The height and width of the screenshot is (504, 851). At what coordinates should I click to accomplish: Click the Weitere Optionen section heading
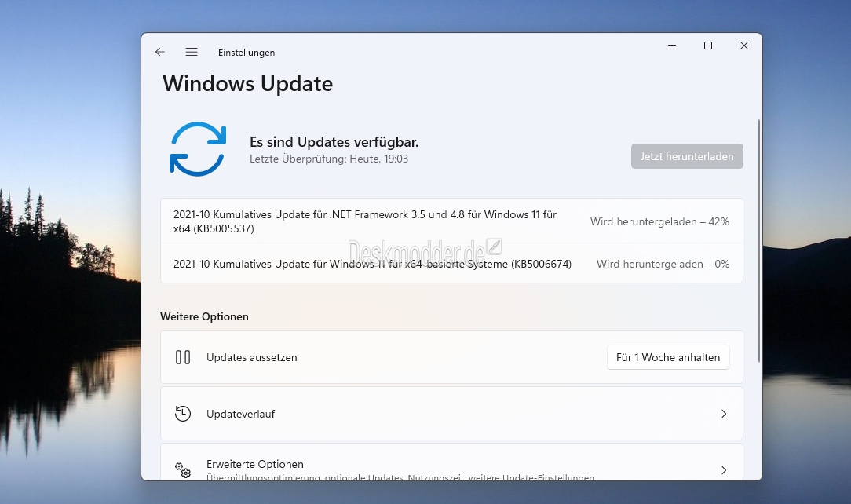click(x=205, y=317)
